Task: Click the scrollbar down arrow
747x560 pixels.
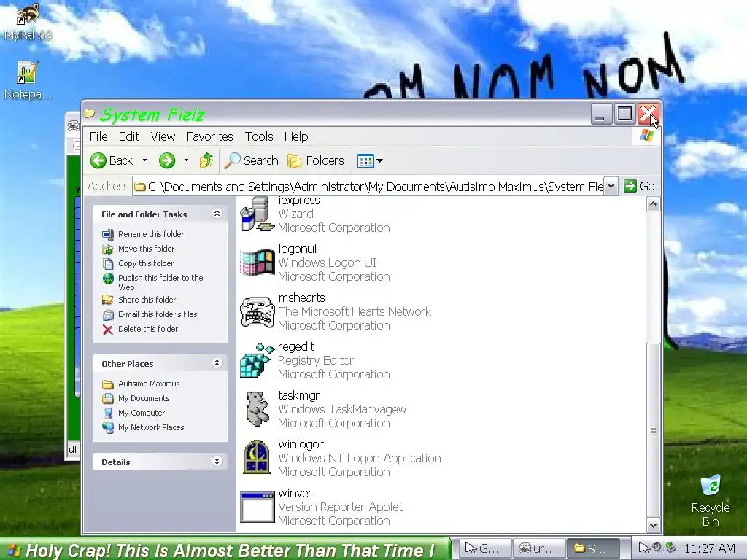Action: (653, 526)
